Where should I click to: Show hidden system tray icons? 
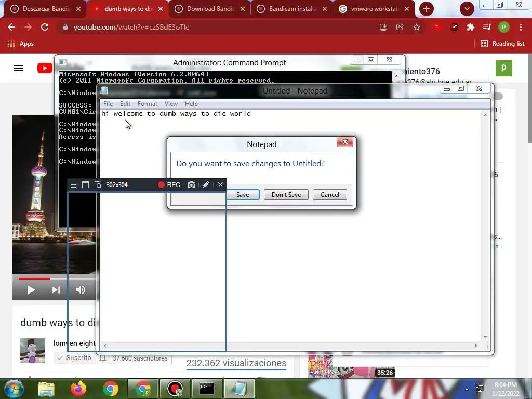point(467,390)
